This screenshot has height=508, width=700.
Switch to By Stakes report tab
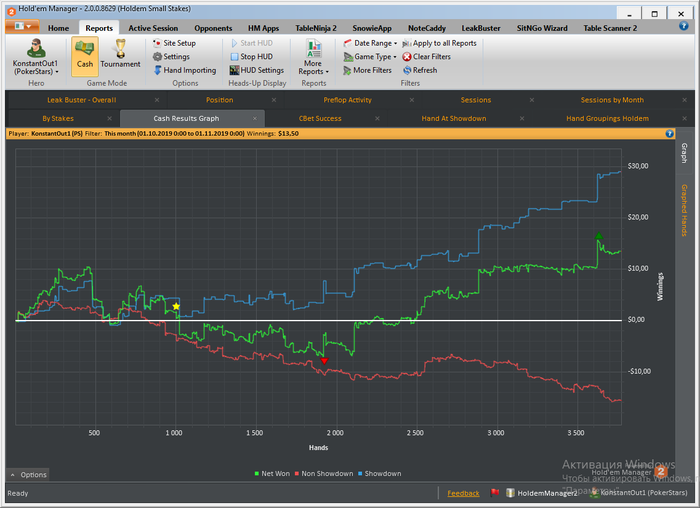pyautogui.click(x=58, y=118)
